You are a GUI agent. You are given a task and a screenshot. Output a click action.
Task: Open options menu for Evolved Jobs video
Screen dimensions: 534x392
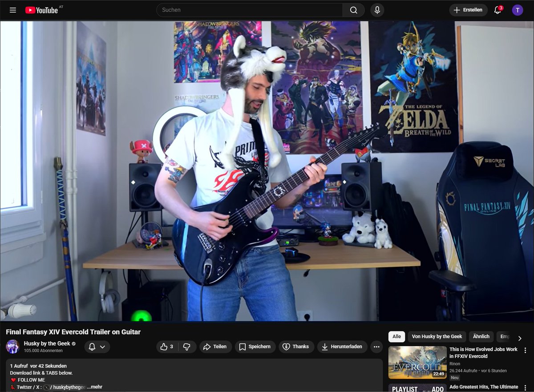click(525, 351)
